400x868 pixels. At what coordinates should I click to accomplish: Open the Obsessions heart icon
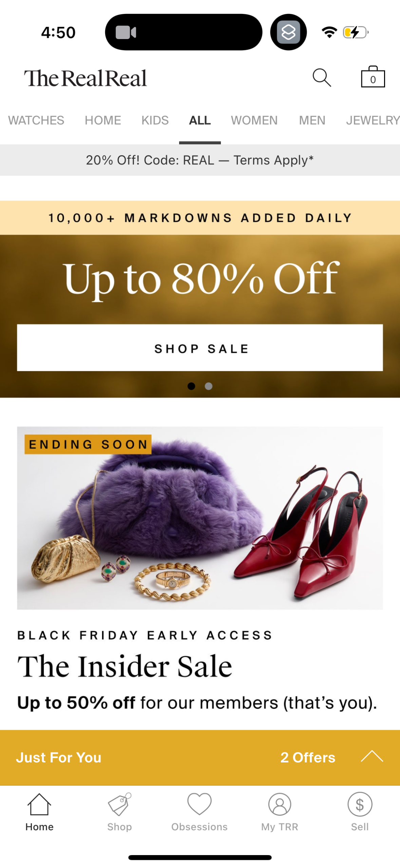(x=199, y=804)
